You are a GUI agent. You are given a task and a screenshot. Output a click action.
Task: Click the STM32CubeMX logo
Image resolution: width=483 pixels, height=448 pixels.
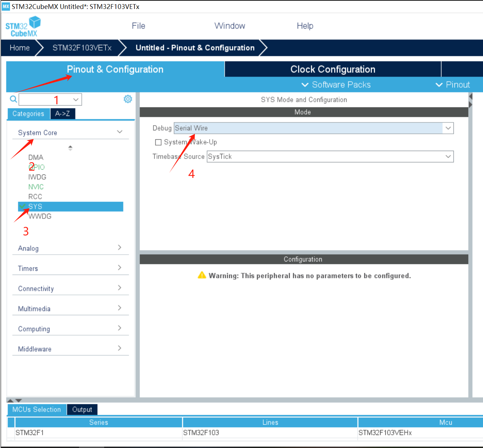click(23, 27)
